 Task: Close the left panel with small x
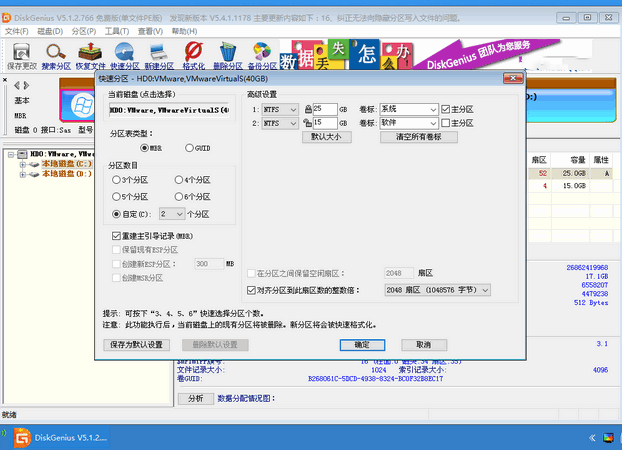point(5,80)
